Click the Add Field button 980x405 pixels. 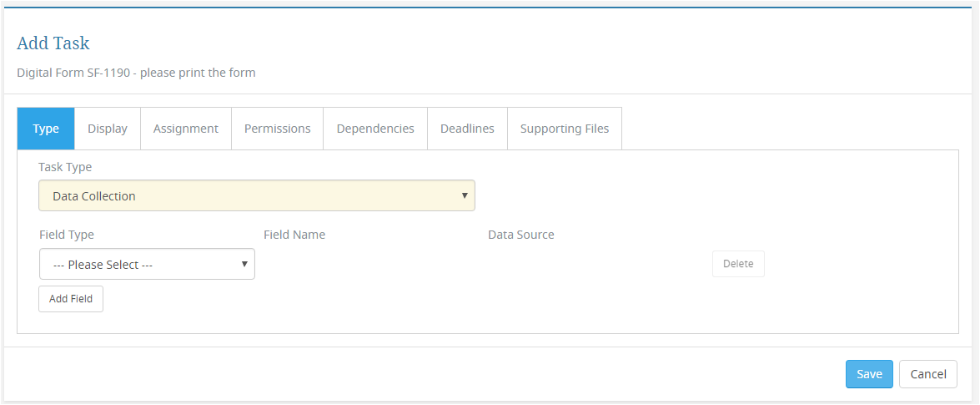click(71, 299)
